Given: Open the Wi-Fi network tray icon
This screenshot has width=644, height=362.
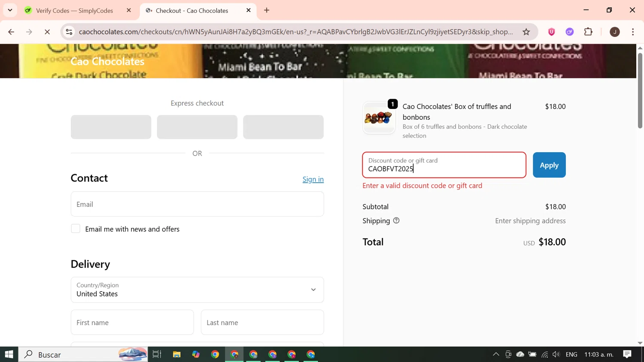Looking at the screenshot, I should click(x=544, y=354).
